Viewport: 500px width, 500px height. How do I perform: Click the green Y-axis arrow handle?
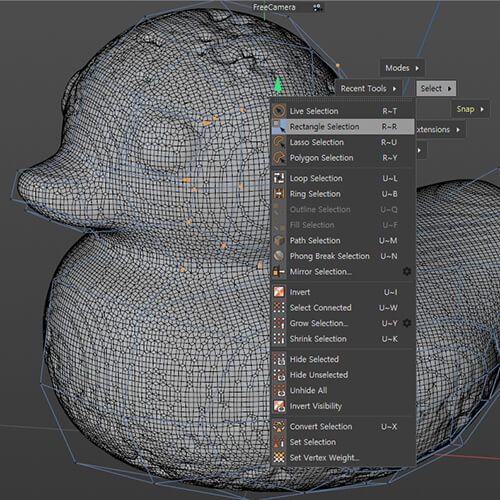click(x=278, y=84)
